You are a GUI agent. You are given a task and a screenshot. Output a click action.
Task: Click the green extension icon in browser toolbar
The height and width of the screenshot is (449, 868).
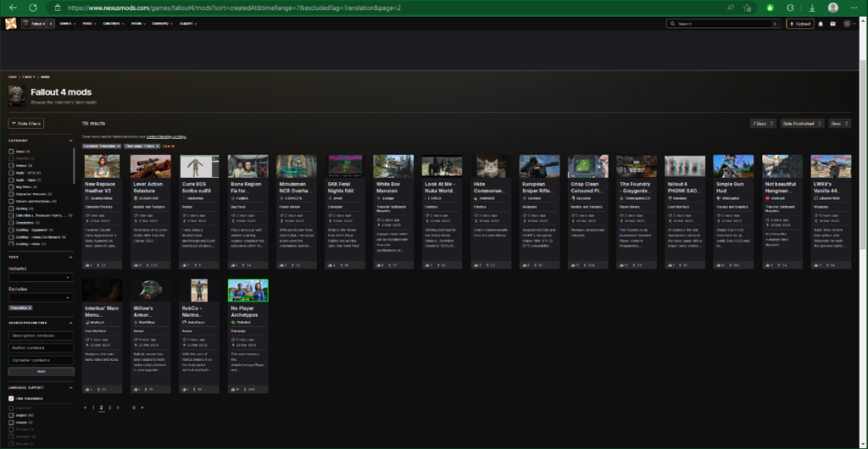770,8
